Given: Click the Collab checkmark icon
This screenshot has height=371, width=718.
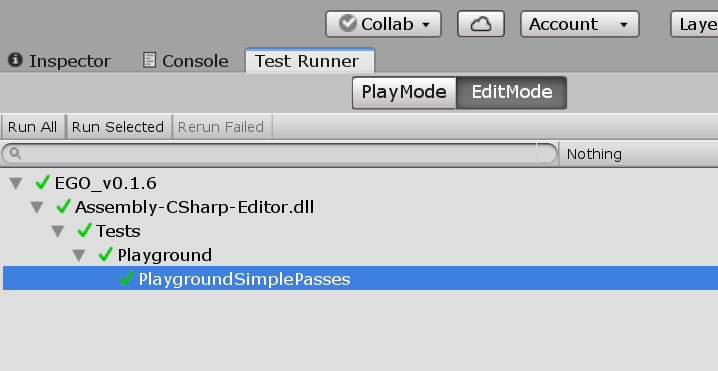Looking at the screenshot, I should [348, 23].
